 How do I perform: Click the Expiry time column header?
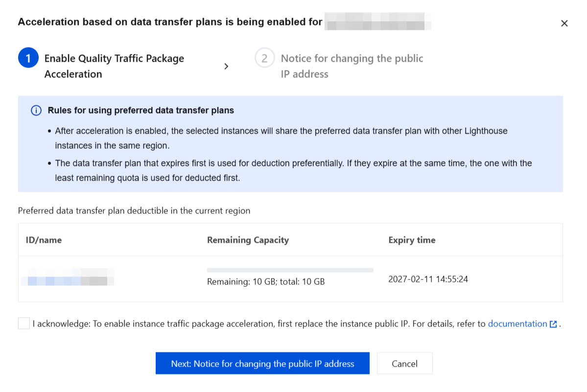(412, 240)
